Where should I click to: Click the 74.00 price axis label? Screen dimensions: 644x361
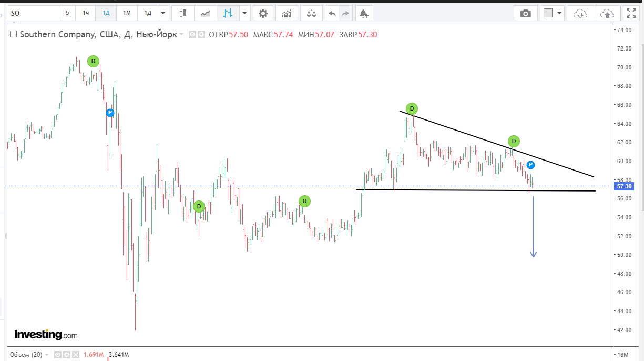coord(624,30)
